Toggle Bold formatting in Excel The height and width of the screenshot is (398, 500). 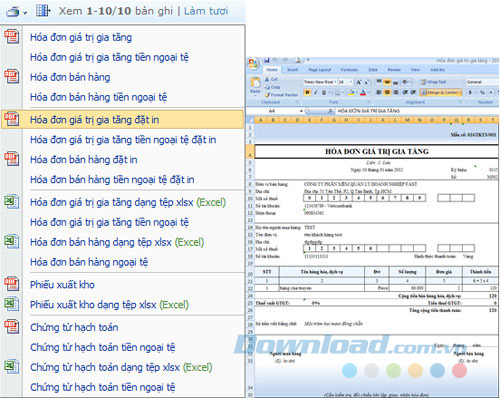[x=307, y=92]
